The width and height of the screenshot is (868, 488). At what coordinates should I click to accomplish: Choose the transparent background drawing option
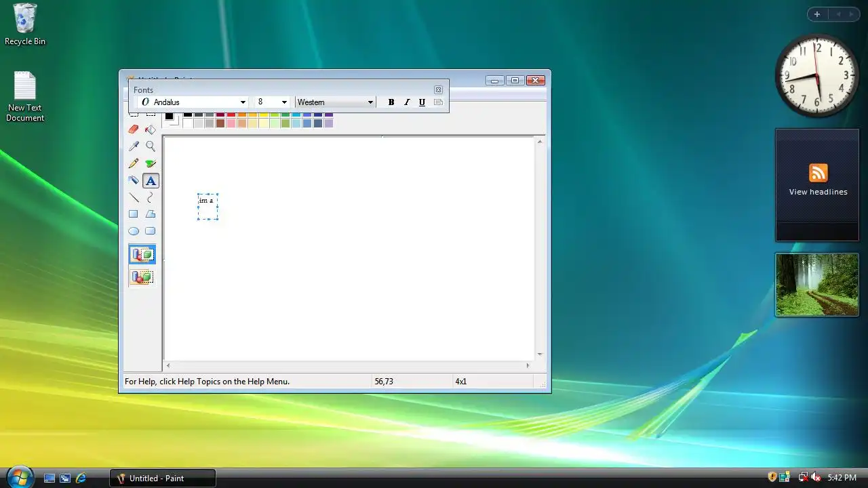[x=142, y=277]
